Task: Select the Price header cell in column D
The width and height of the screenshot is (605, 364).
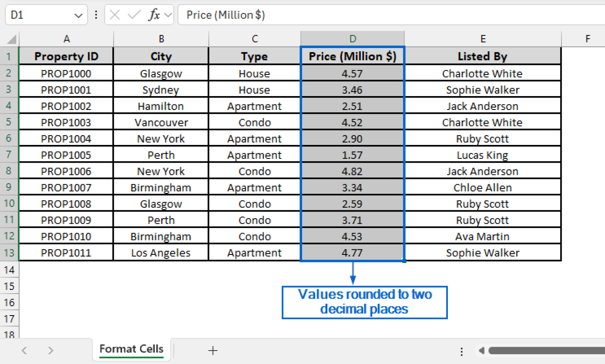Action: click(352, 56)
